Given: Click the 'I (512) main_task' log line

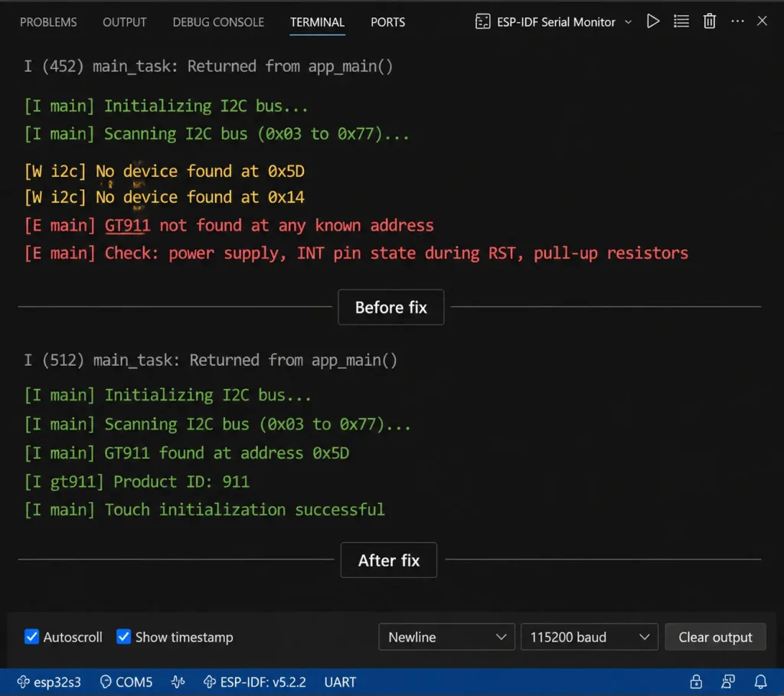Looking at the screenshot, I should (211, 360).
